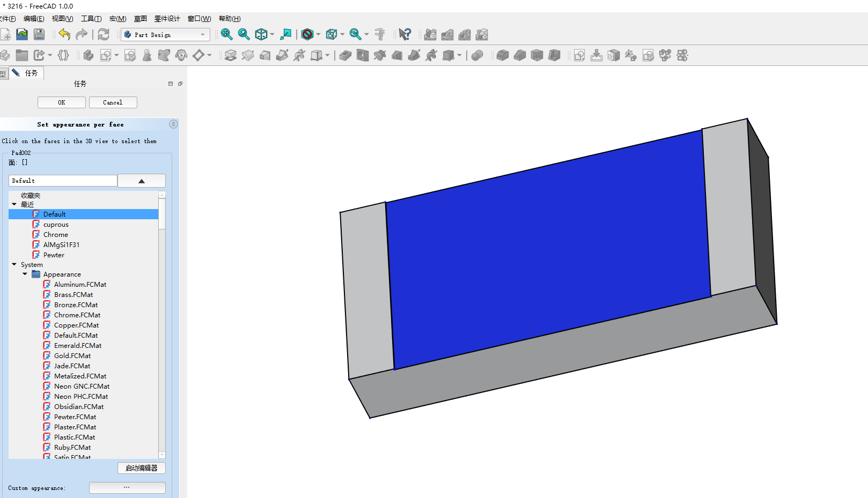
Task: Open the draw style dropdown arrow
Action: (318, 34)
